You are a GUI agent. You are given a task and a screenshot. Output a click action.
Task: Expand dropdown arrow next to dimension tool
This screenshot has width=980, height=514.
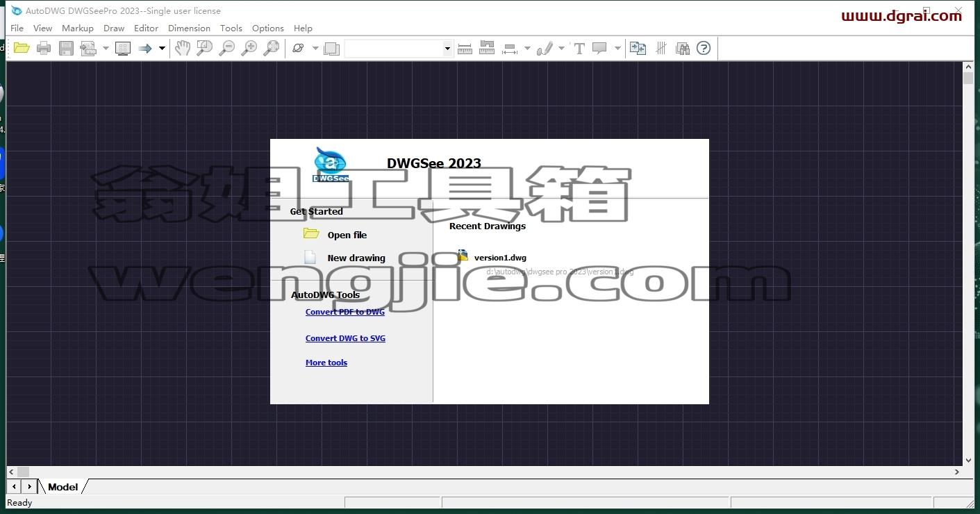527,49
